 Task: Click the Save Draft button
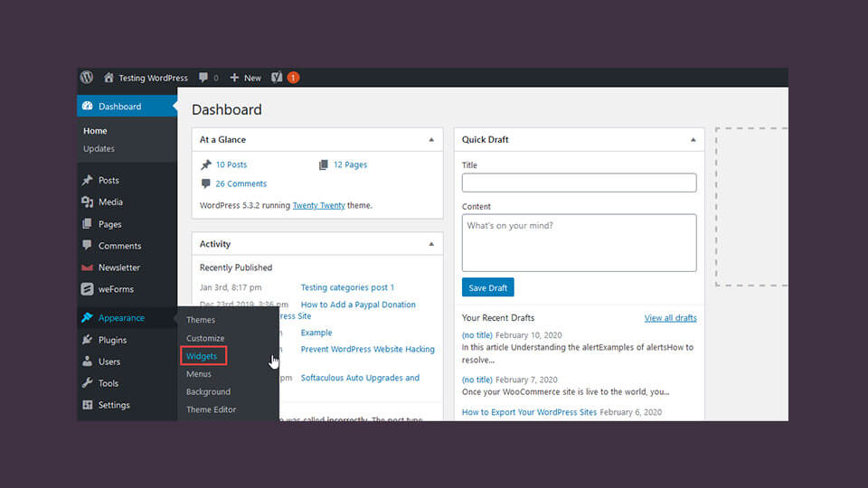487,287
